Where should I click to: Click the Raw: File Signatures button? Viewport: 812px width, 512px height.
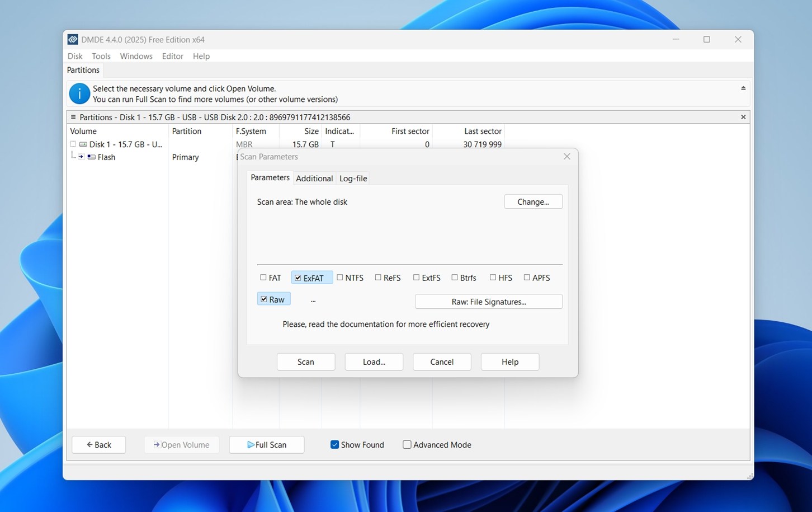pos(488,302)
